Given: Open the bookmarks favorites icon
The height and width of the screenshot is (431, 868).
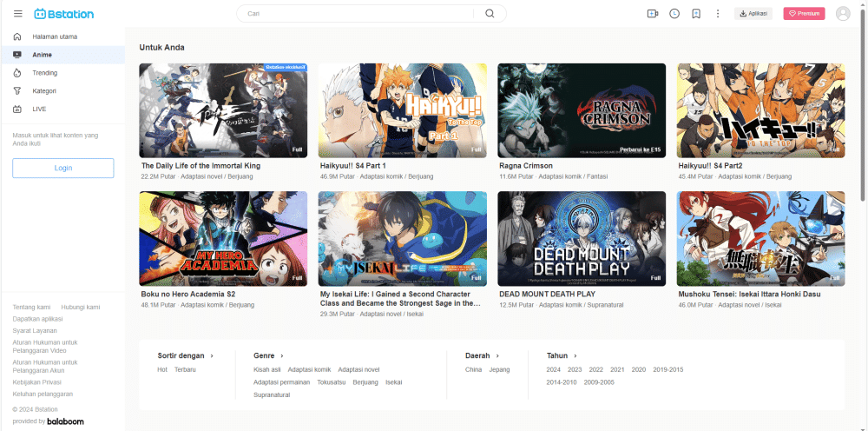Looking at the screenshot, I should (696, 14).
